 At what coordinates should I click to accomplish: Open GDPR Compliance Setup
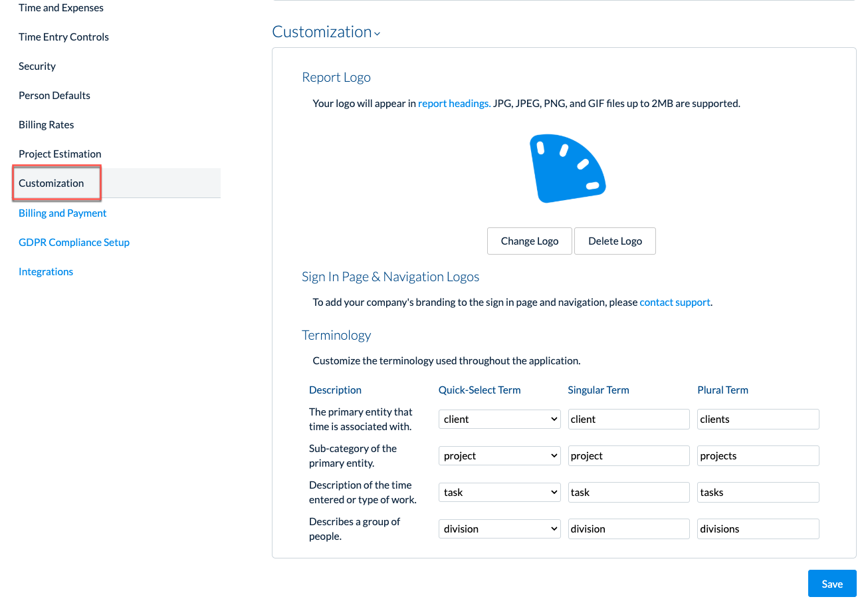(74, 242)
